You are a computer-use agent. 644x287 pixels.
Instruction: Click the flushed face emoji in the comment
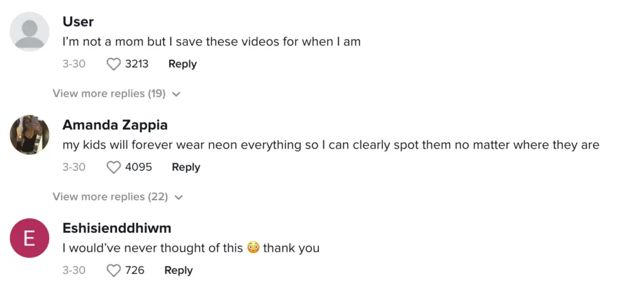tap(253, 248)
